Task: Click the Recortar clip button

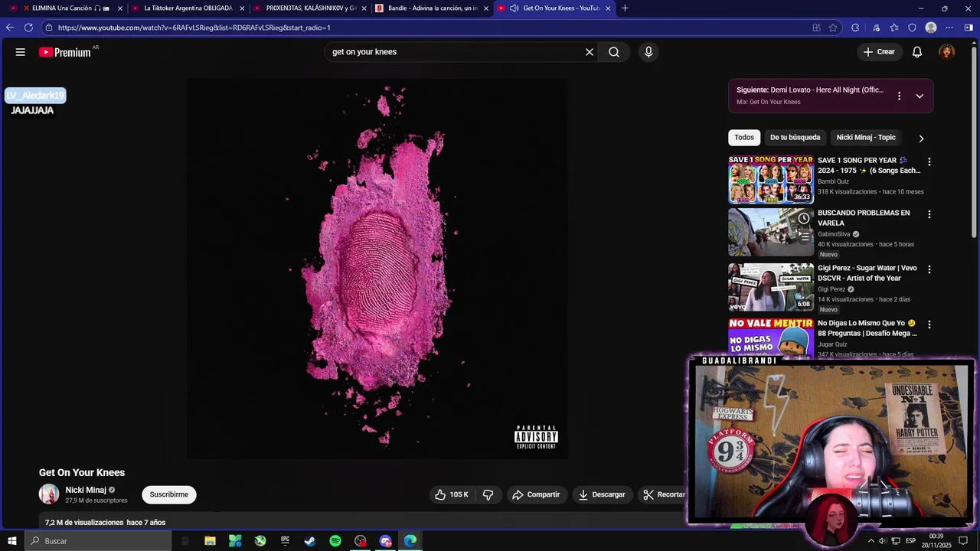Action: click(x=663, y=494)
